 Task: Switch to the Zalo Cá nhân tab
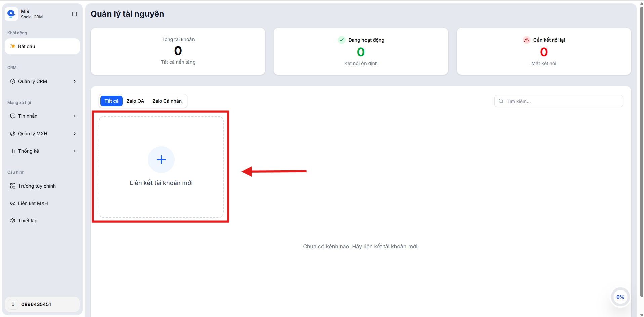[x=167, y=101]
